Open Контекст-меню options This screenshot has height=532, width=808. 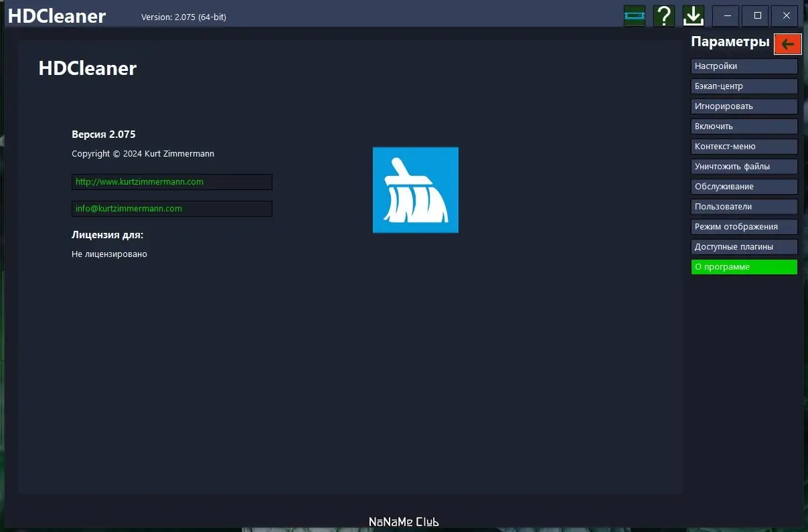744,147
